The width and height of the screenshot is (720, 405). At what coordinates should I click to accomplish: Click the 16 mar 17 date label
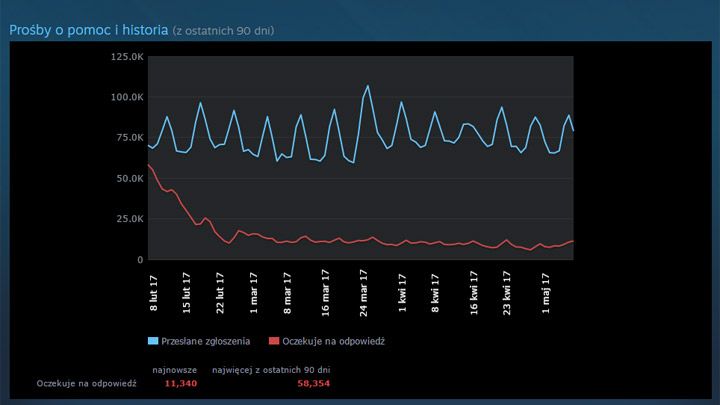tap(328, 292)
